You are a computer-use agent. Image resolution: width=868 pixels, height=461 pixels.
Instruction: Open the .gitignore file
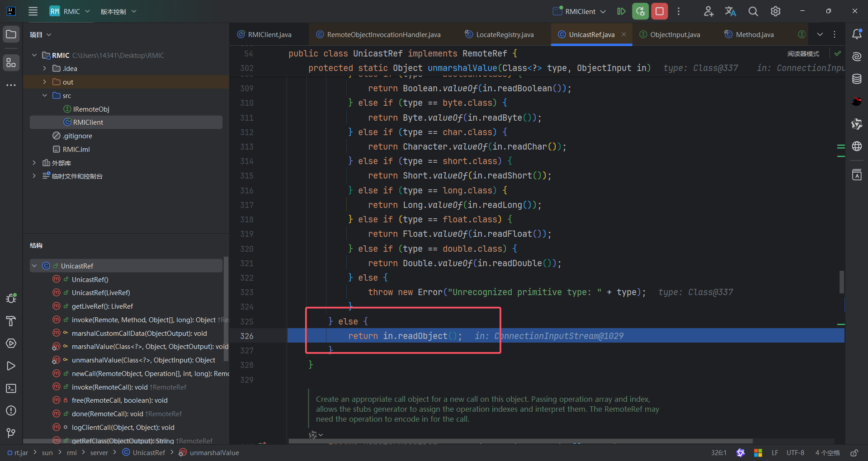(x=77, y=136)
